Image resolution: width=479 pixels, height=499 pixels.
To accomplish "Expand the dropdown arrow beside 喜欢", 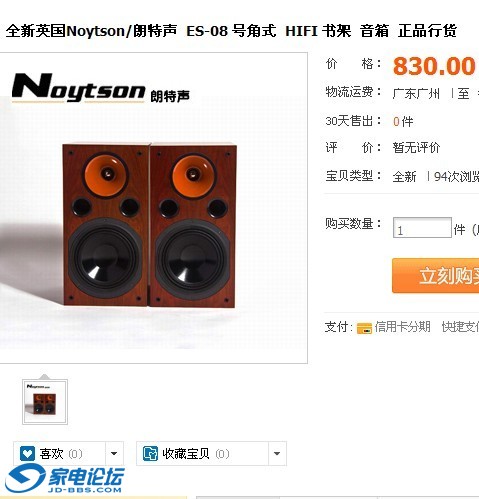I will click(x=114, y=454).
